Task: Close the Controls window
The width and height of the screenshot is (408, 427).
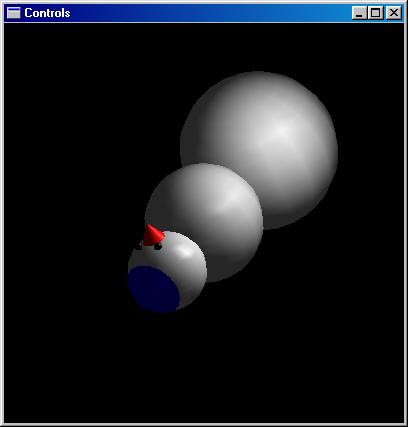Action: pos(394,13)
